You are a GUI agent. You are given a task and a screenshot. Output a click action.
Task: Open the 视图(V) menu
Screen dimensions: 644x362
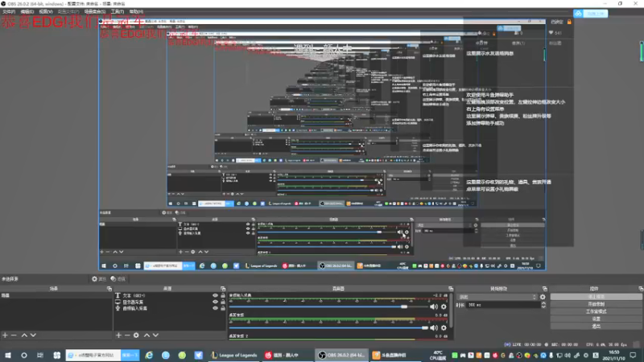(x=46, y=11)
